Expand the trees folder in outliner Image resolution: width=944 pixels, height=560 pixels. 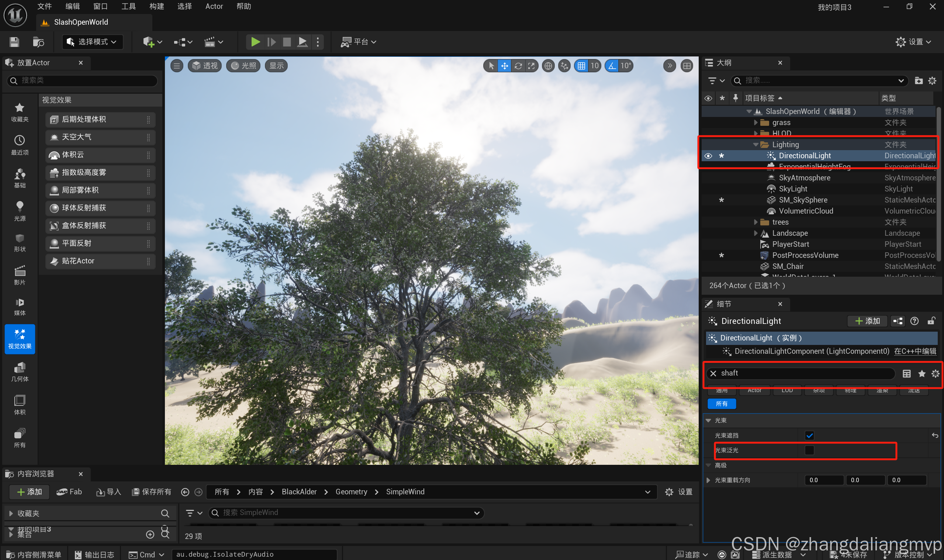(x=755, y=222)
